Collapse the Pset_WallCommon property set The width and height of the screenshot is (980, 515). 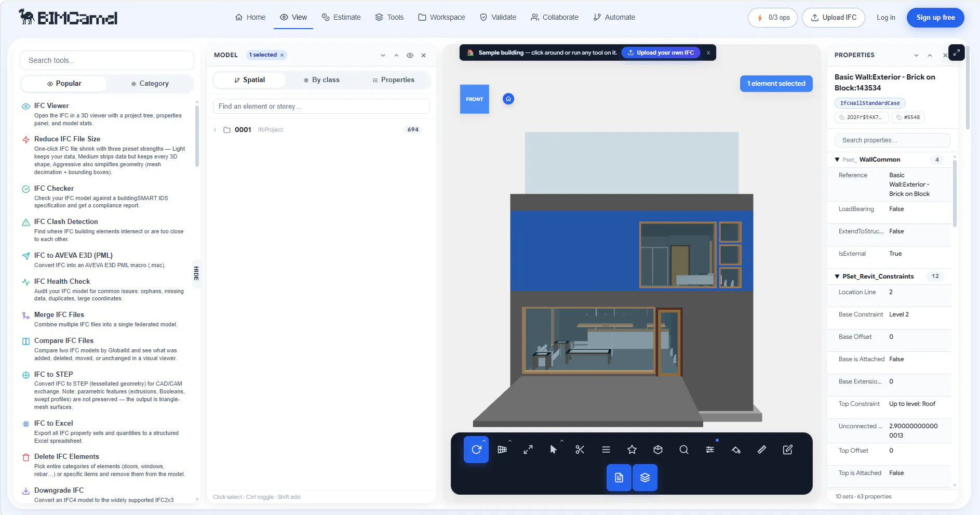pos(837,160)
